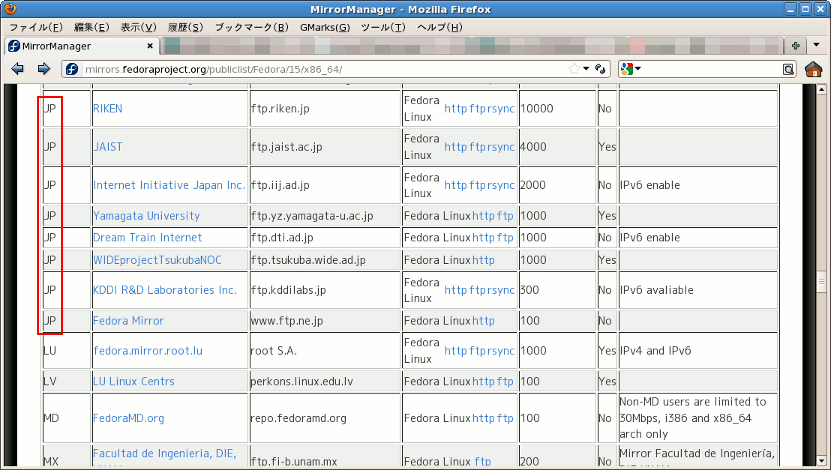Open the ブックマーク(B) menu

251,27
